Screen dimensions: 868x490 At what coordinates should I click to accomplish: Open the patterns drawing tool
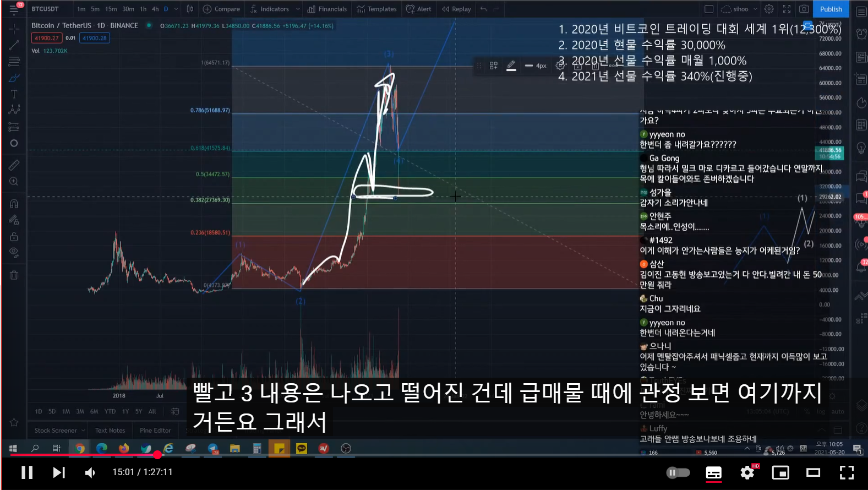[x=14, y=111]
